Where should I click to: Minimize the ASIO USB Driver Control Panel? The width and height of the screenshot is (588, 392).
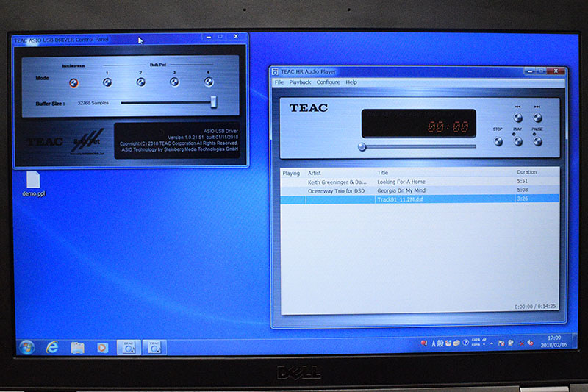[x=209, y=37]
